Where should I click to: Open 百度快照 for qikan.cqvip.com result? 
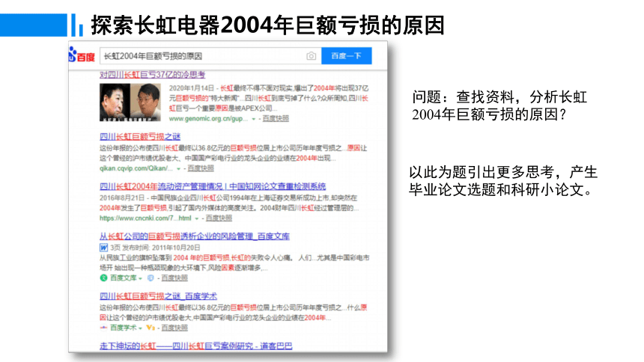point(201,168)
